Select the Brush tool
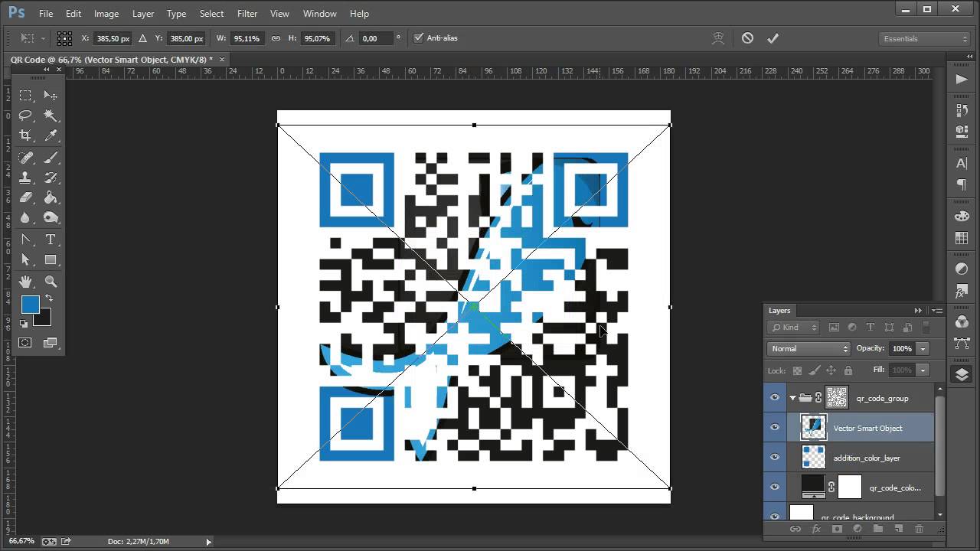 click(51, 158)
